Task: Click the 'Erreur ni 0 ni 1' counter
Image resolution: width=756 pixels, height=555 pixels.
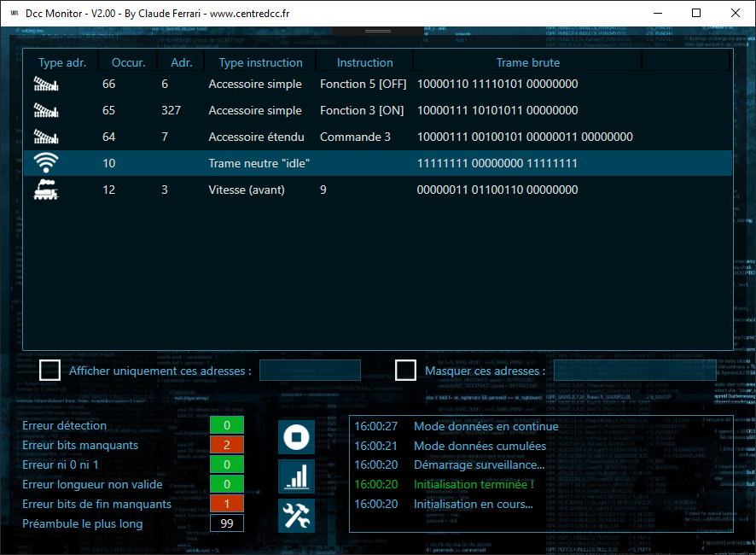Action: (227, 464)
